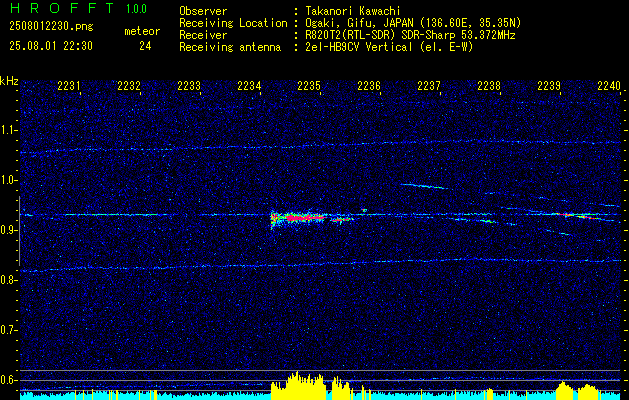Click the HROFFT title text
Image resolution: width=629 pixels, height=400 pixels.
pos(62,8)
